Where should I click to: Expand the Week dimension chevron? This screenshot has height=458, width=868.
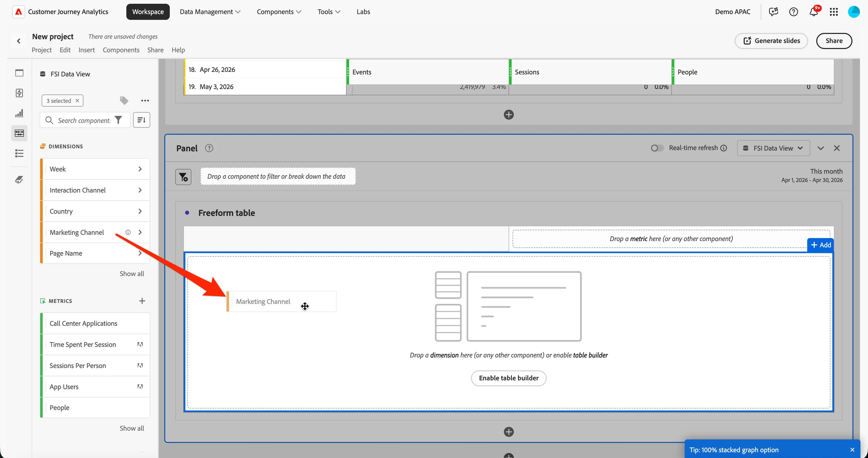tap(140, 169)
